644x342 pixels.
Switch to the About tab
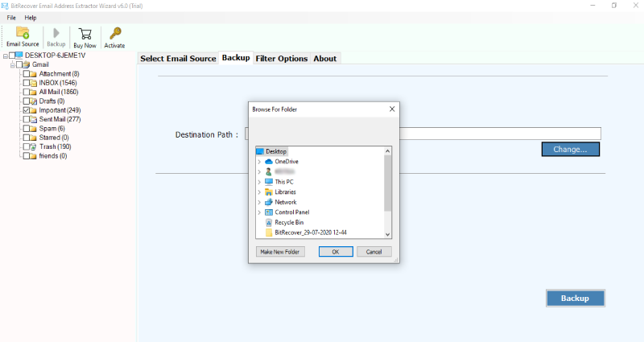325,58
